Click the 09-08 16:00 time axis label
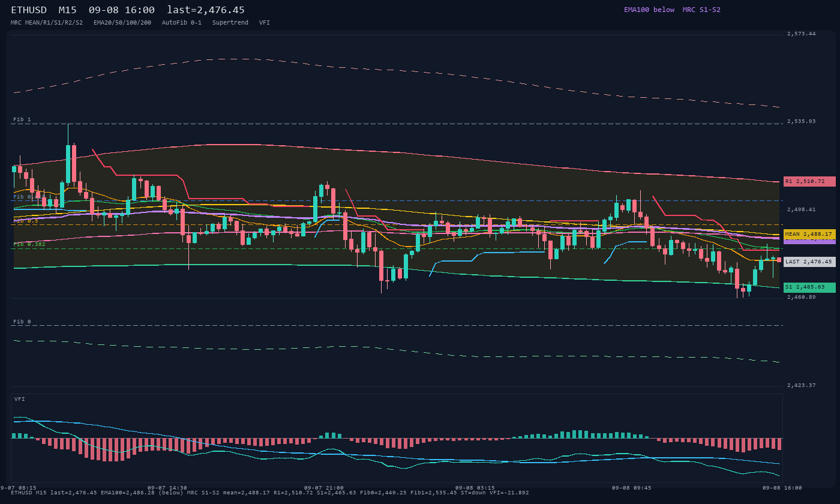 [x=782, y=488]
